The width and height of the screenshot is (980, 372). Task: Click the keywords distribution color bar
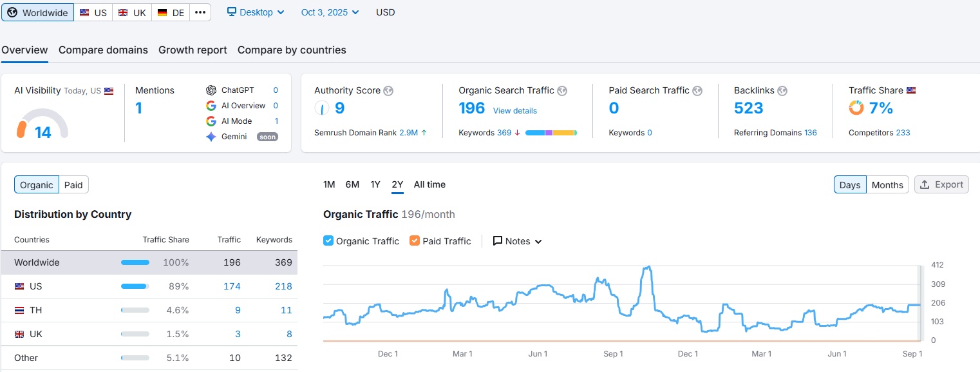click(551, 133)
